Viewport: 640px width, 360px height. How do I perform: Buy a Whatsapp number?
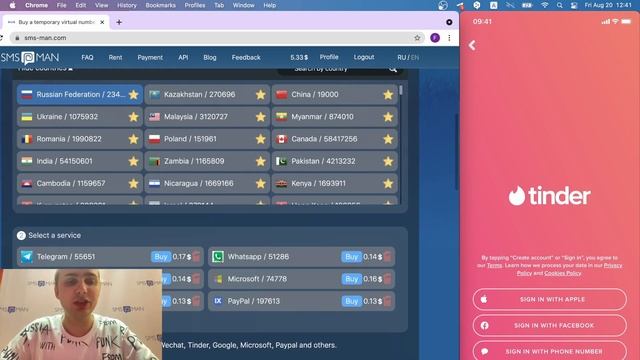tap(351, 257)
